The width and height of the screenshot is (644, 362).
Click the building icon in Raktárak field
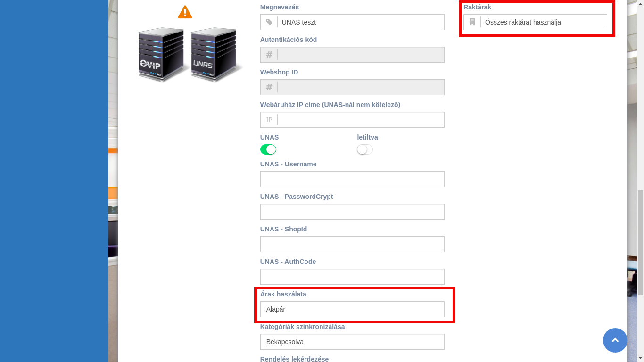click(472, 22)
